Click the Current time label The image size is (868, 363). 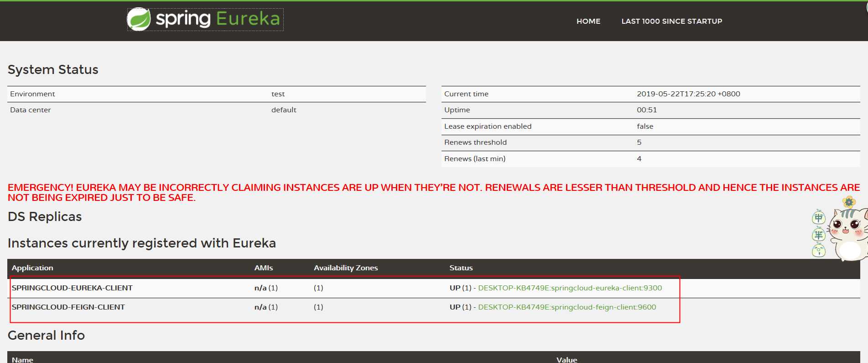coord(466,94)
